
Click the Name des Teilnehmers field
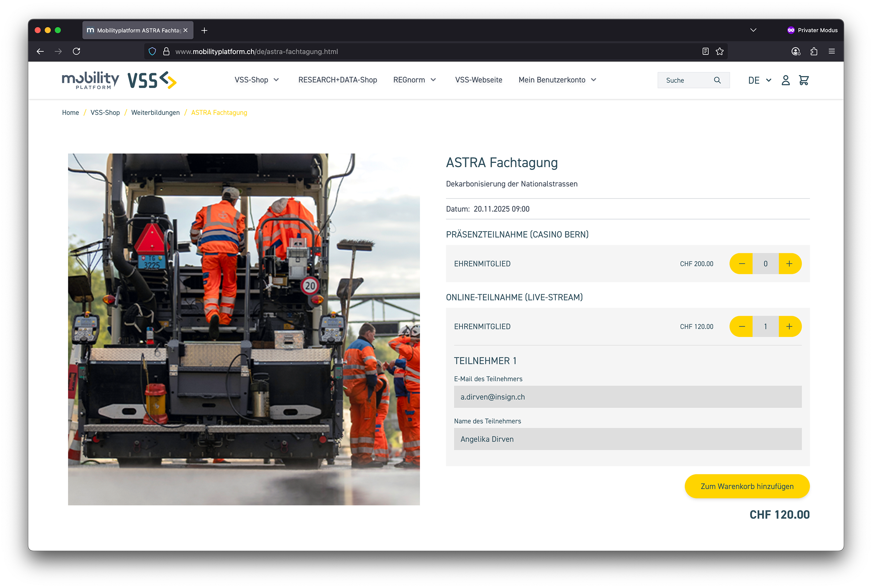click(x=627, y=439)
